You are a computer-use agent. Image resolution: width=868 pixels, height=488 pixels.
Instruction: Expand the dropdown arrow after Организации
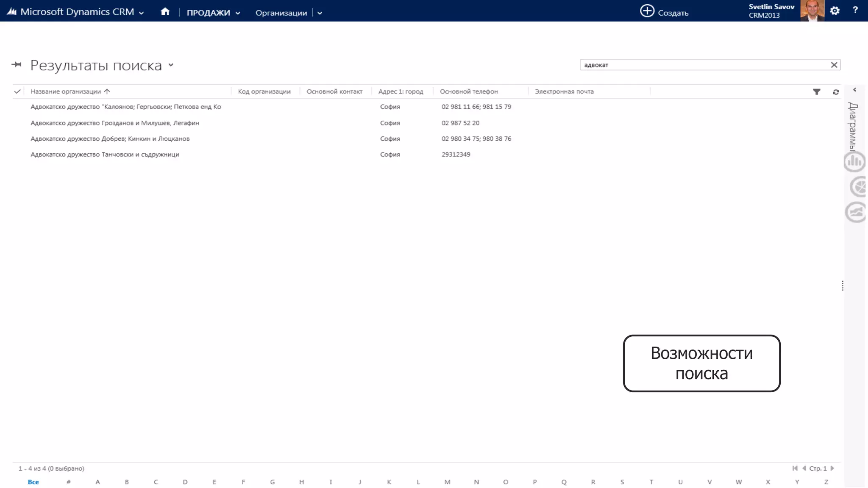tap(320, 13)
